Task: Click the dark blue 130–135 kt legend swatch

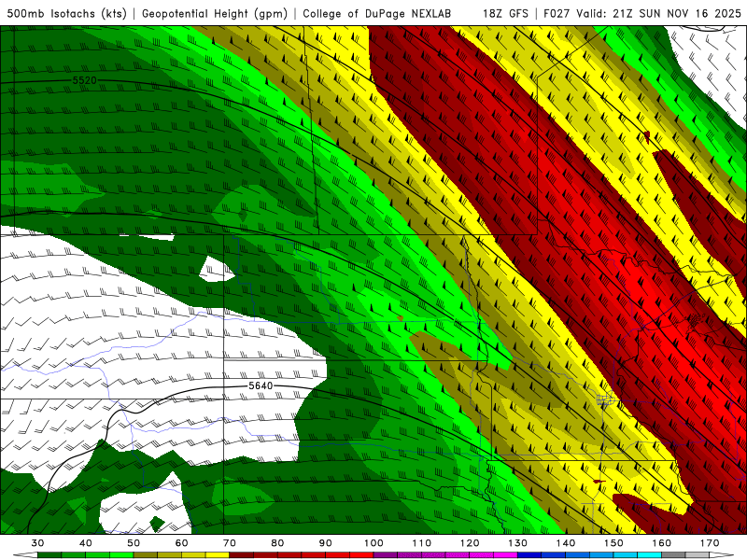Action: point(529,555)
